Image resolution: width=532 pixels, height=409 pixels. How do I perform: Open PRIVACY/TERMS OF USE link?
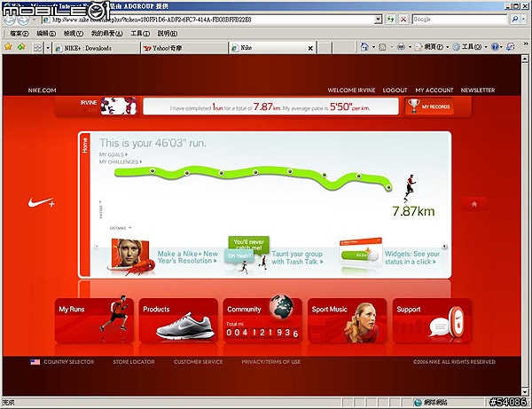270,362
